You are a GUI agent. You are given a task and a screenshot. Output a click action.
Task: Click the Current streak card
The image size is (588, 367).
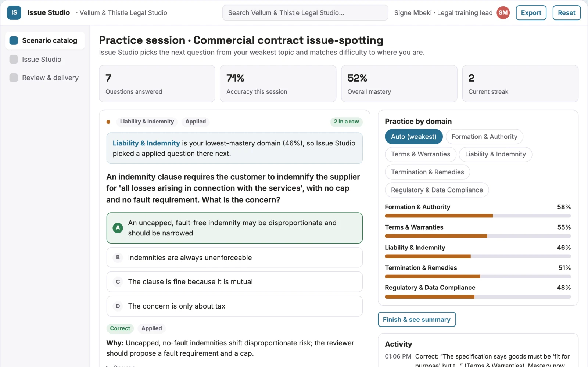tap(520, 84)
